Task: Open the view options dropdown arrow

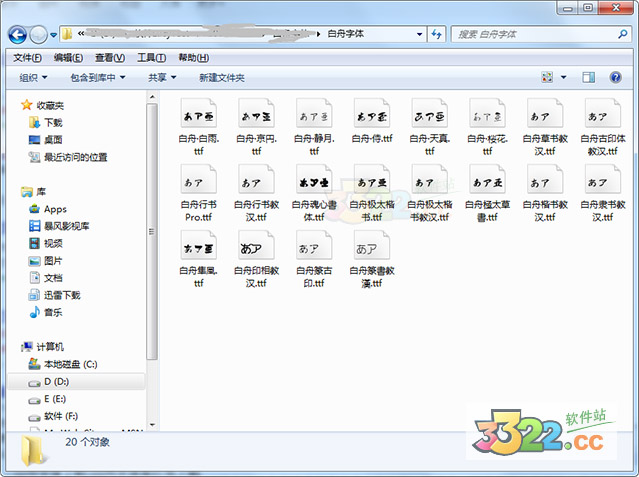Action: tap(564, 77)
